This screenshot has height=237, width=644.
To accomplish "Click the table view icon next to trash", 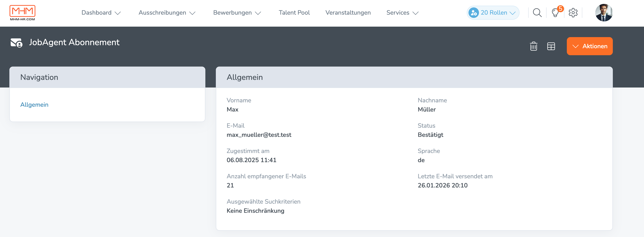I will (551, 46).
